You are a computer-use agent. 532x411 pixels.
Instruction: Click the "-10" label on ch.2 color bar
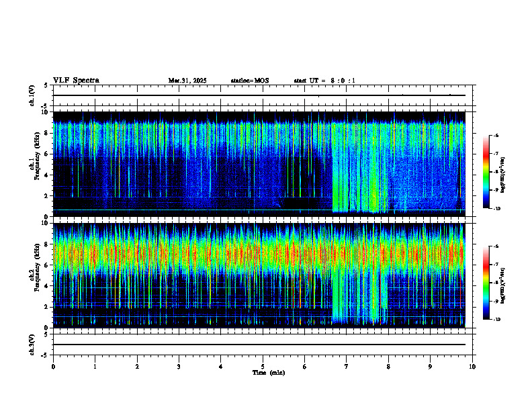pyautogui.click(x=496, y=319)
